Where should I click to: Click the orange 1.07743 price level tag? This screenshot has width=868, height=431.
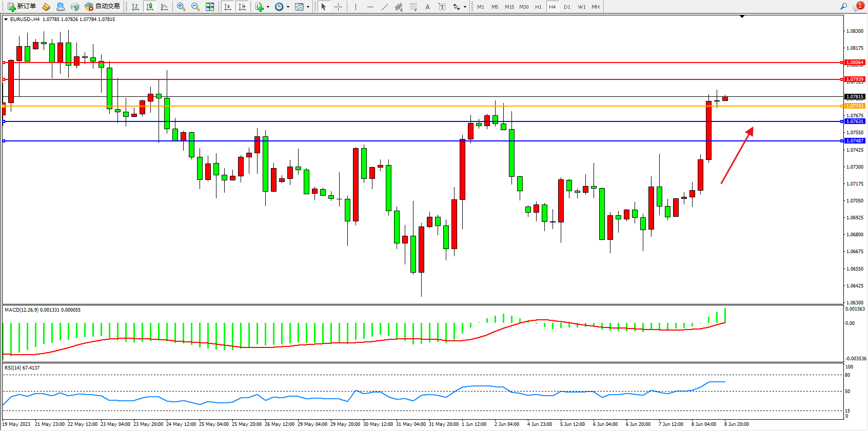[855, 106]
